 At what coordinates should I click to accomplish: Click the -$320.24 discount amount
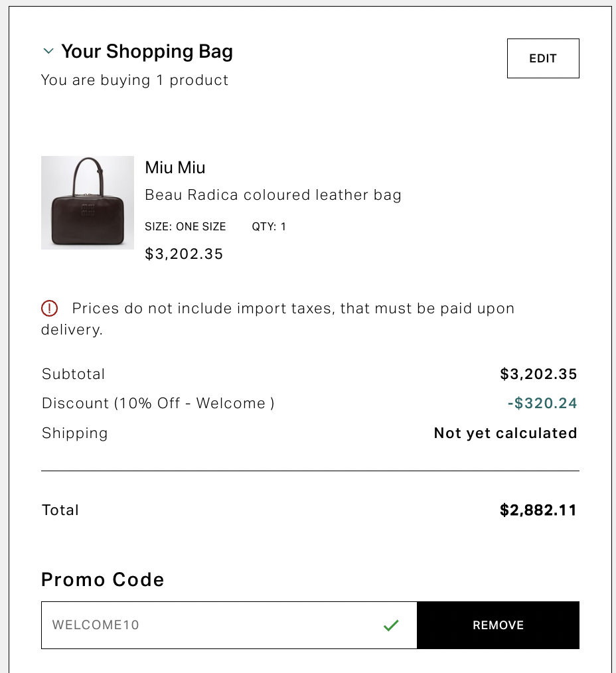541,404
